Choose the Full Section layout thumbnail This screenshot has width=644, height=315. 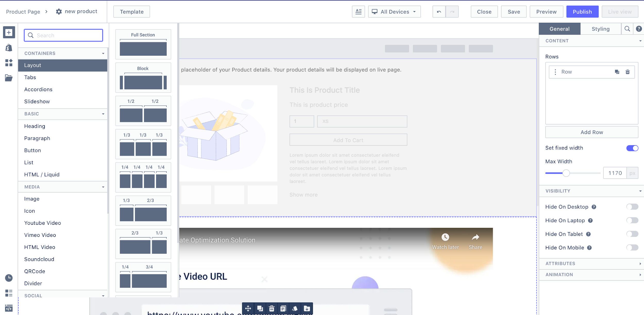(143, 44)
